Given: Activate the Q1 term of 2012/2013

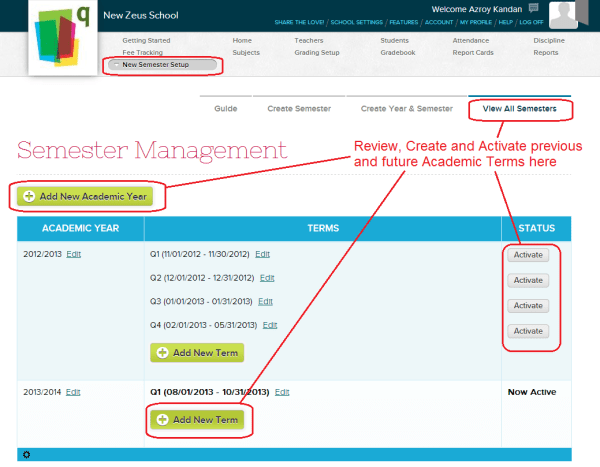Looking at the screenshot, I should 528,255.
